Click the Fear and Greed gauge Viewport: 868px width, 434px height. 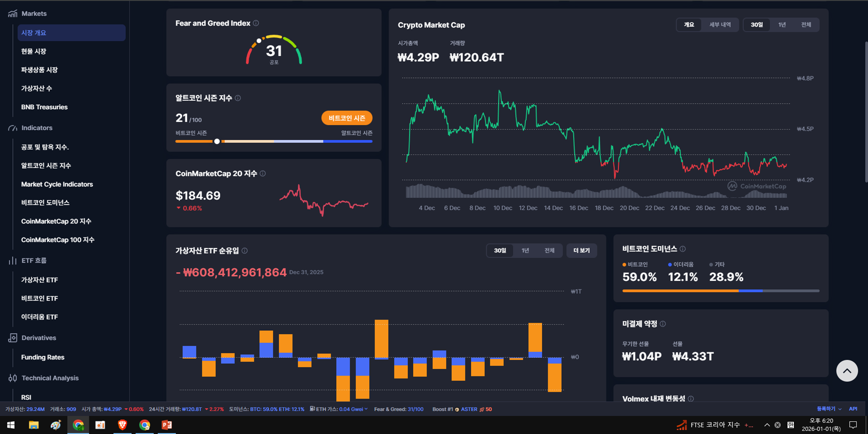click(274, 50)
